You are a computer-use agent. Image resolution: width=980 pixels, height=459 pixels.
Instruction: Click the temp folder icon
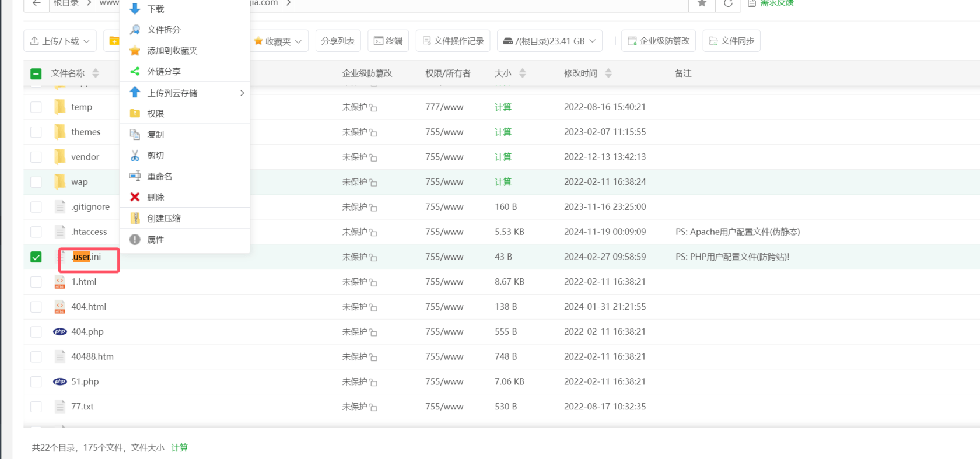click(x=60, y=107)
